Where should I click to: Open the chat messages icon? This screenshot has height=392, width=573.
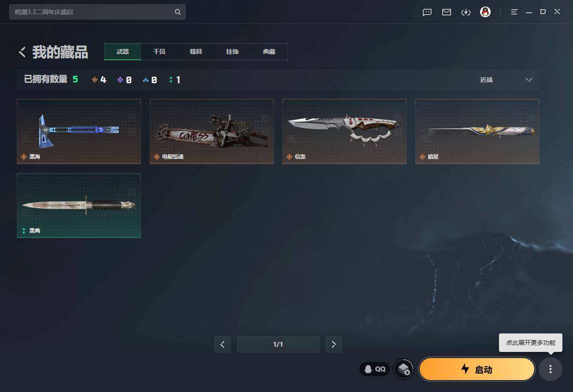click(x=427, y=12)
